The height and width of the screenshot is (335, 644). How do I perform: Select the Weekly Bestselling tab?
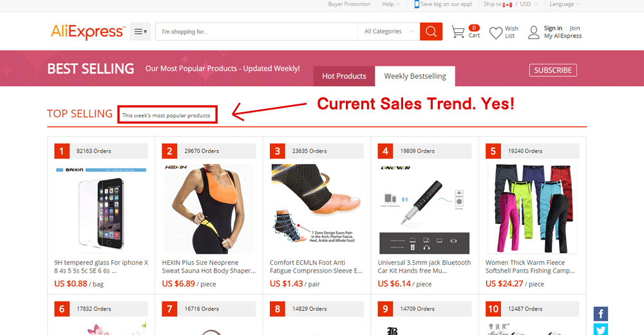(415, 76)
